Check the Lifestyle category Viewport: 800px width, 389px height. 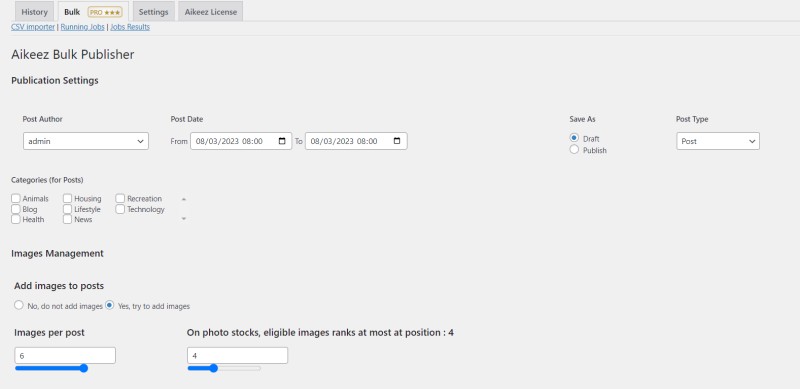(67, 209)
